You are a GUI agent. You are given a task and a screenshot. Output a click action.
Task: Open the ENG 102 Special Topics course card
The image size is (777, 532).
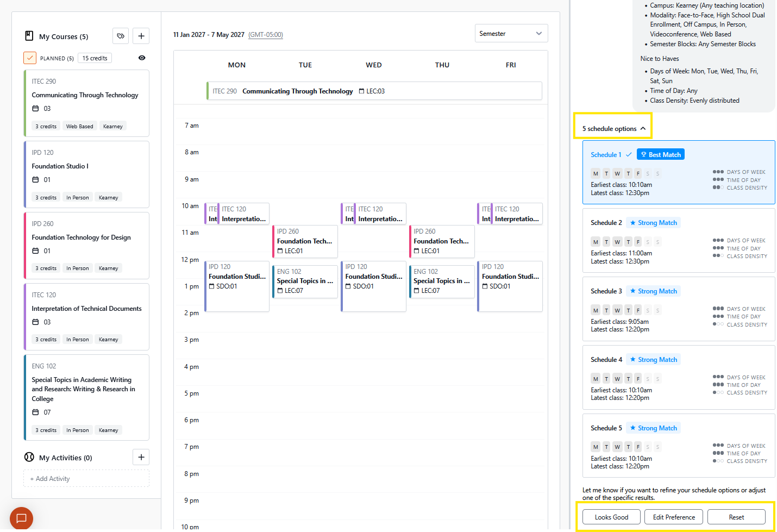coord(86,397)
